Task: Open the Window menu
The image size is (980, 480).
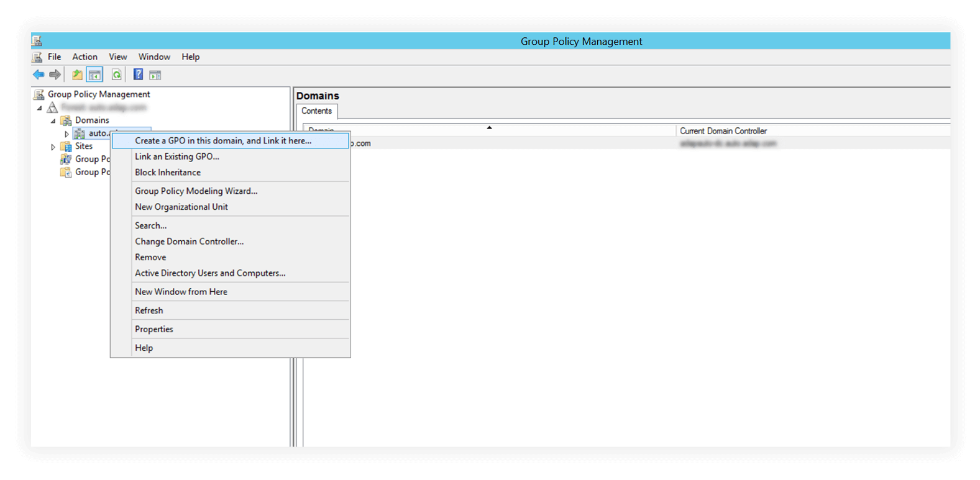Action: [x=154, y=57]
